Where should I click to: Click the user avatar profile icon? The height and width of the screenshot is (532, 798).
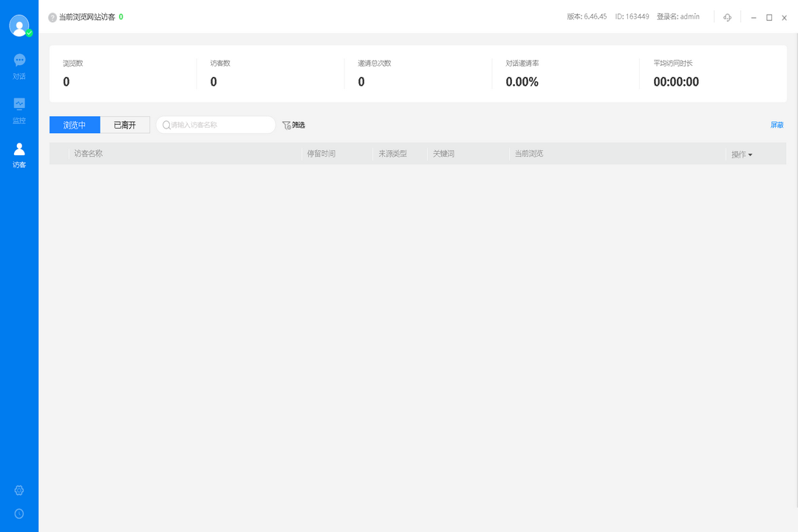pyautogui.click(x=19, y=25)
